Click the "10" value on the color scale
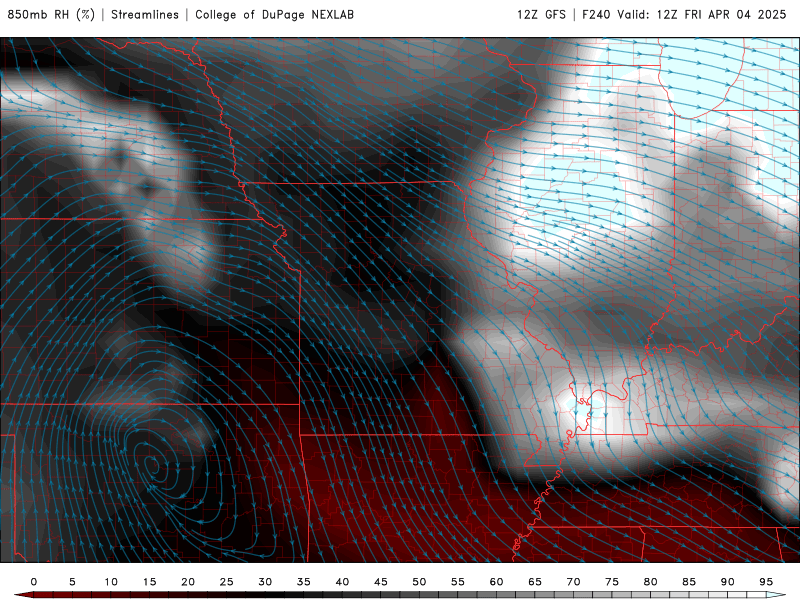 point(111,582)
